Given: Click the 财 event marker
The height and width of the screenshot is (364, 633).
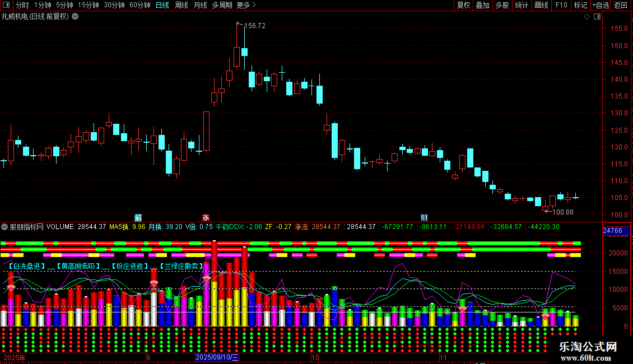Looking at the screenshot, I should click(424, 218).
